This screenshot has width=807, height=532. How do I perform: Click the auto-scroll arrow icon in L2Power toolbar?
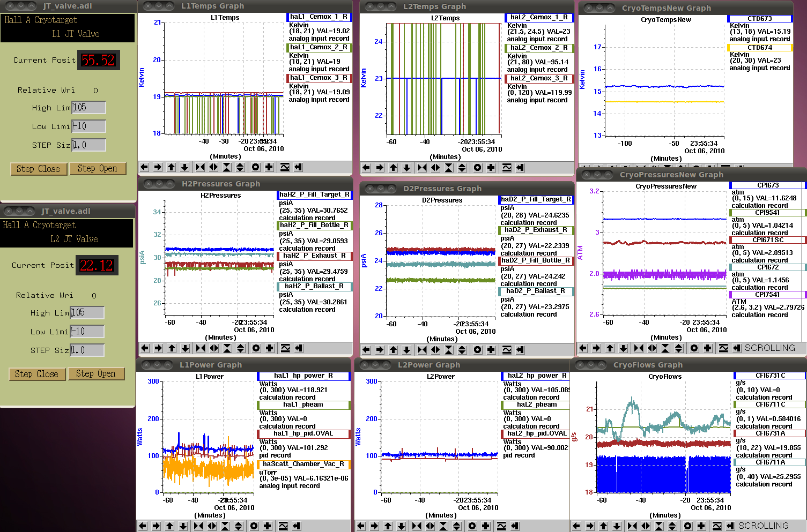point(515,526)
